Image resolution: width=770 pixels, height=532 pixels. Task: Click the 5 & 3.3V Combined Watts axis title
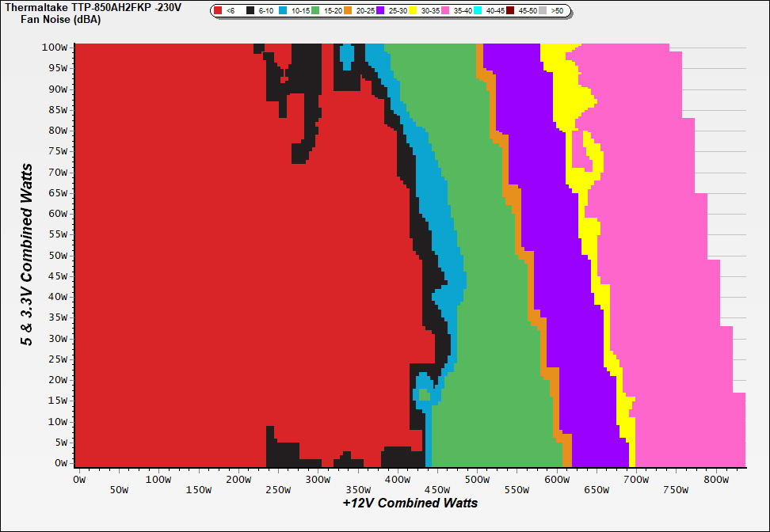(28, 255)
